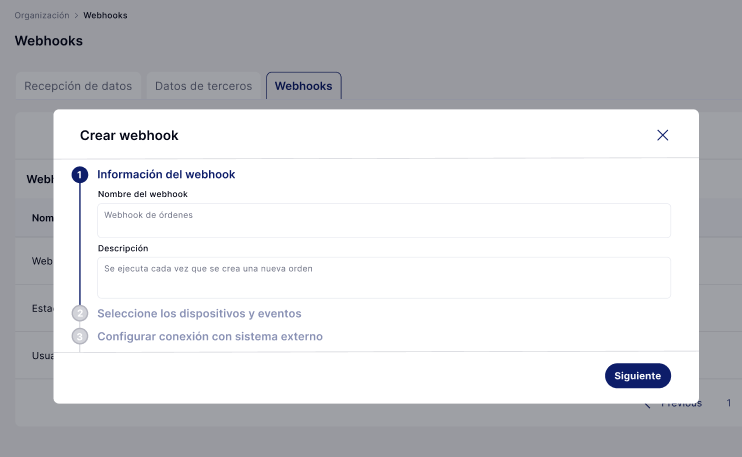Open the Datos de terceros tab
The width and height of the screenshot is (742, 457).
pos(203,86)
